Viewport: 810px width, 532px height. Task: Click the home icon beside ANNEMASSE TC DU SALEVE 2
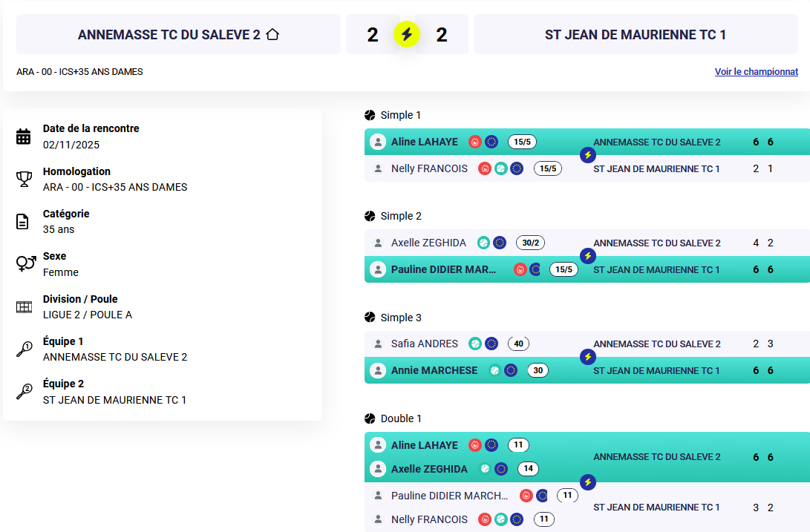[x=272, y=34]
